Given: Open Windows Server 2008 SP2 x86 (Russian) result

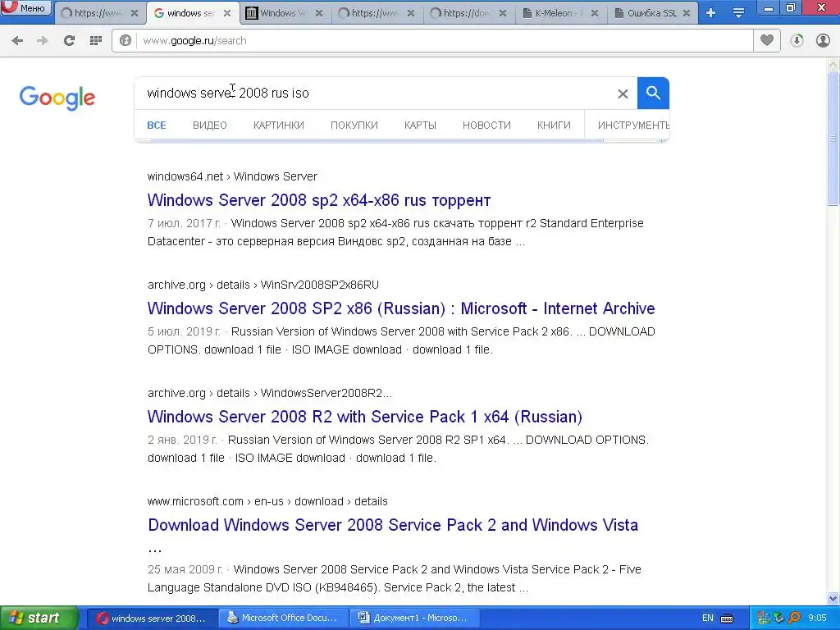Looking at the screenshot, I should (400, 308).
